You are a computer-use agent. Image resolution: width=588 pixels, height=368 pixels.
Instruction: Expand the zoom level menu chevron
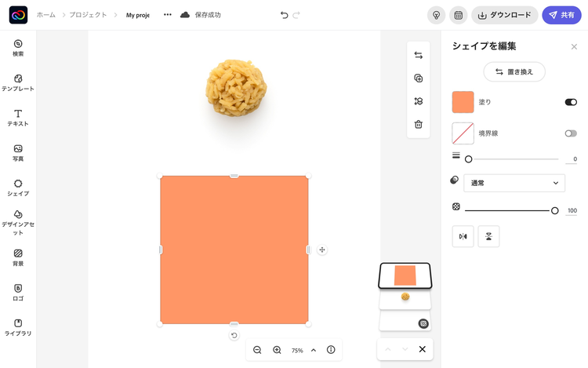tap(314, 350)
